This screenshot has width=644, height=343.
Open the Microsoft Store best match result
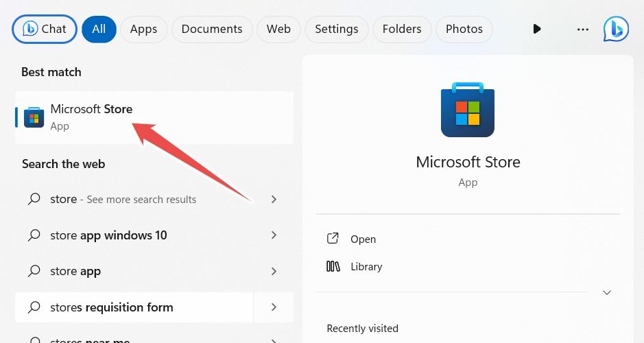point(154,117)
